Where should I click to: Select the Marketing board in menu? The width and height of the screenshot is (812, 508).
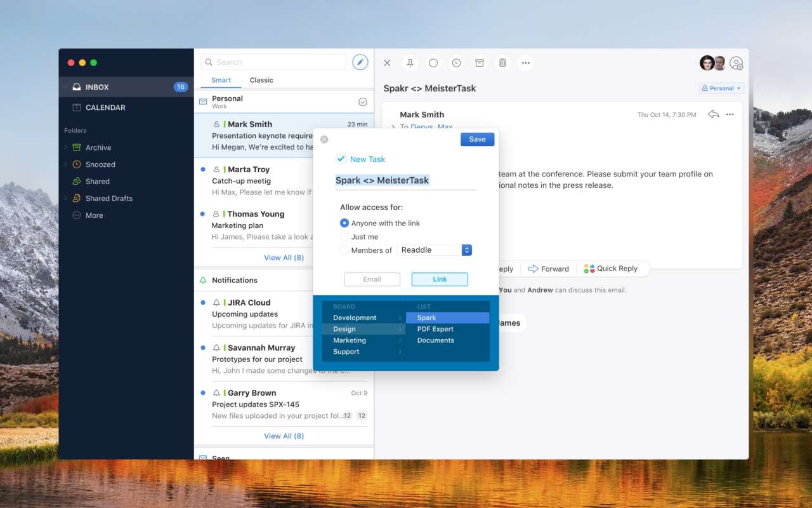pos(350,340)
